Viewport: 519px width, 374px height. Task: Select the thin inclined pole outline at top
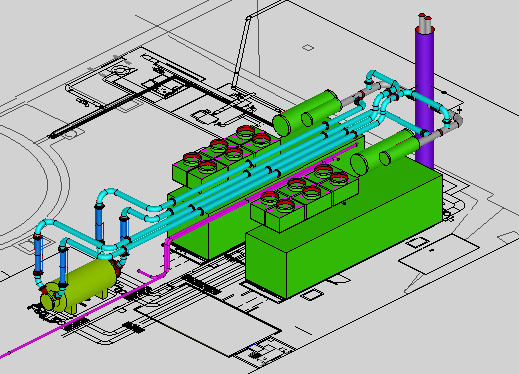tap(241, 53)
